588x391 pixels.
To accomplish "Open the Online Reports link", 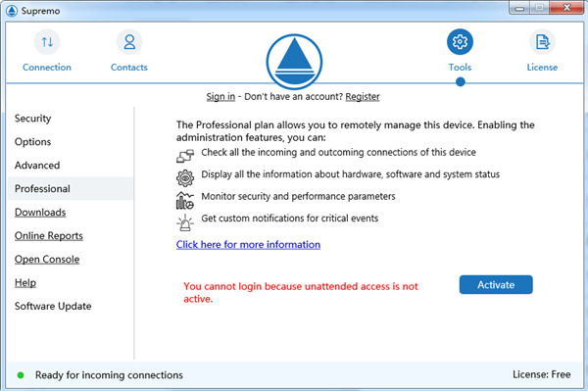I will click(49, 236).
